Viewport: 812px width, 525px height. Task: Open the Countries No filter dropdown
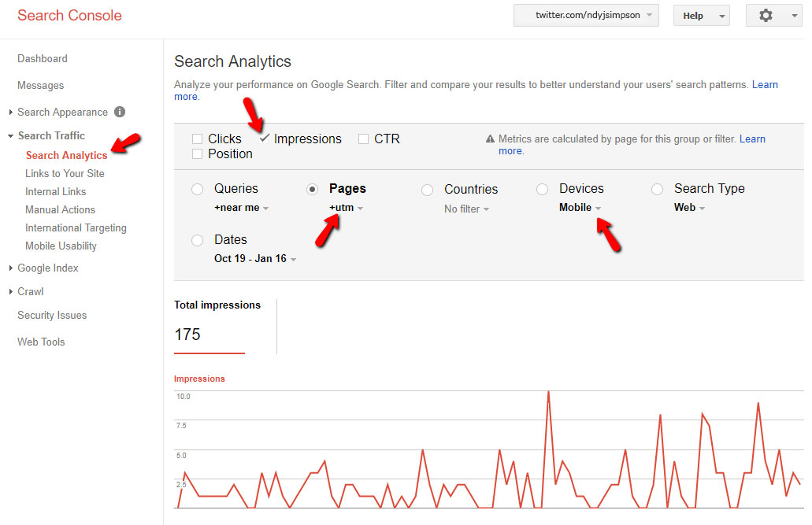coord(466,209)
